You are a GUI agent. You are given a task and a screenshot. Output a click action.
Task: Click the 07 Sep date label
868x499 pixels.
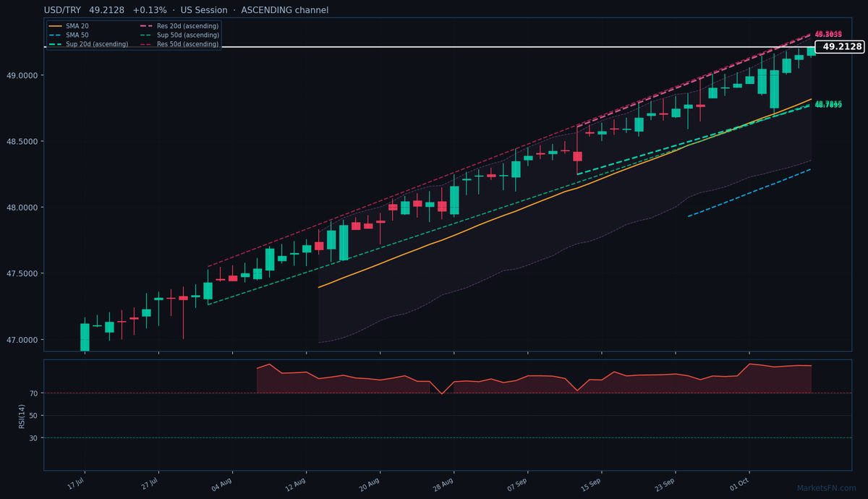click(x=518, y=483)
